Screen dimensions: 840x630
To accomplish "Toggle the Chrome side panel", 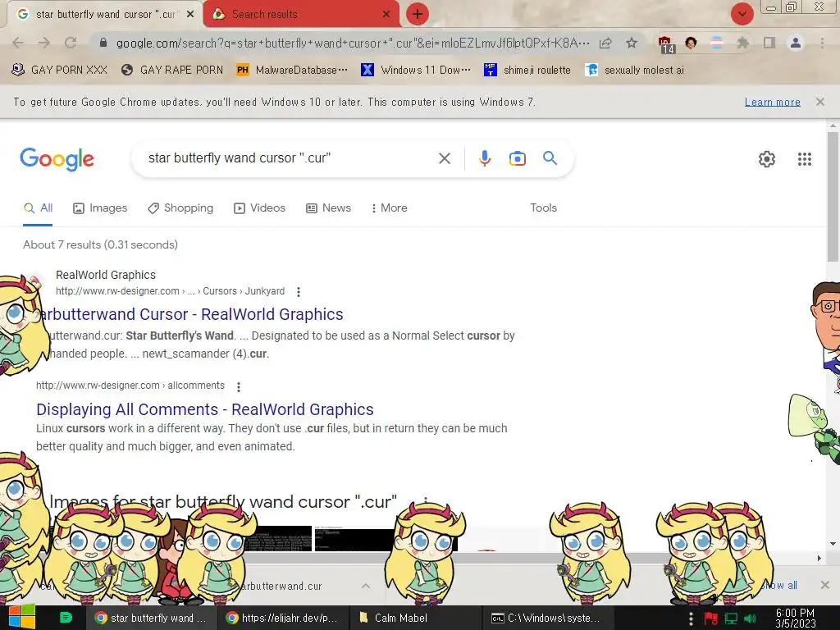I will pos(769,43).
